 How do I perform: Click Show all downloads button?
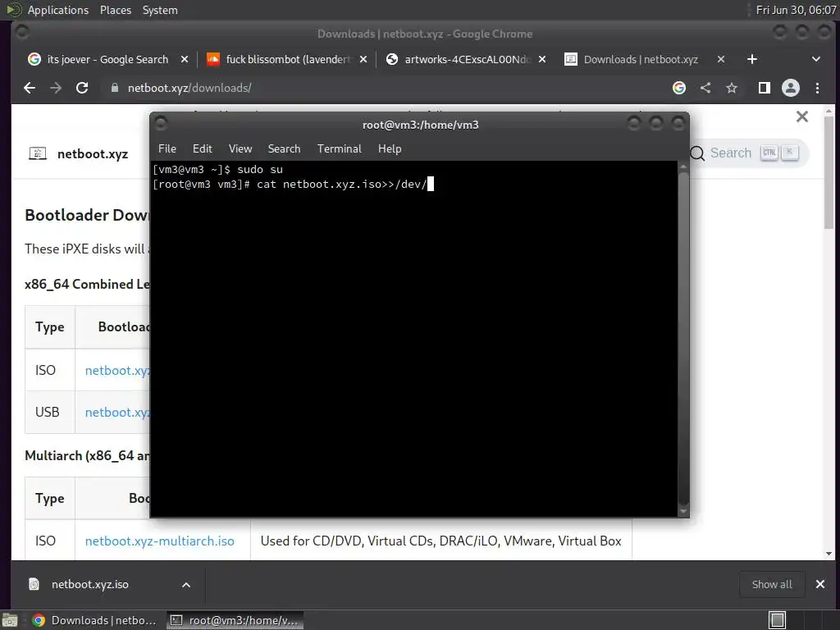(771, 584)
